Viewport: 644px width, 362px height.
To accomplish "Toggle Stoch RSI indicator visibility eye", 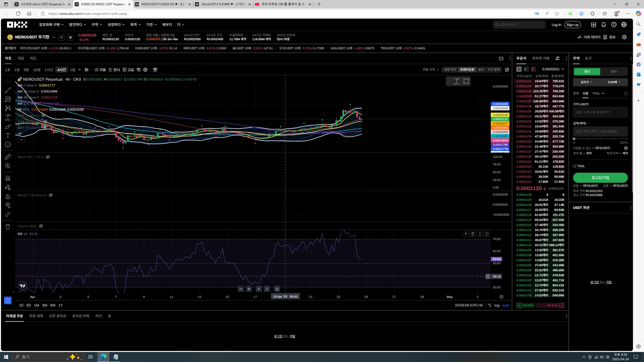I will [x=48, y=157].
